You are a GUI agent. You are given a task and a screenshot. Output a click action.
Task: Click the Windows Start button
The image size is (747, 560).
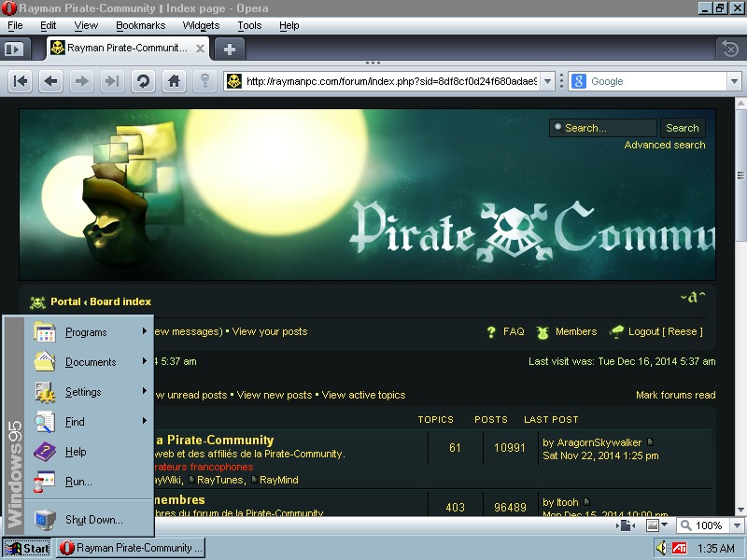27,548
